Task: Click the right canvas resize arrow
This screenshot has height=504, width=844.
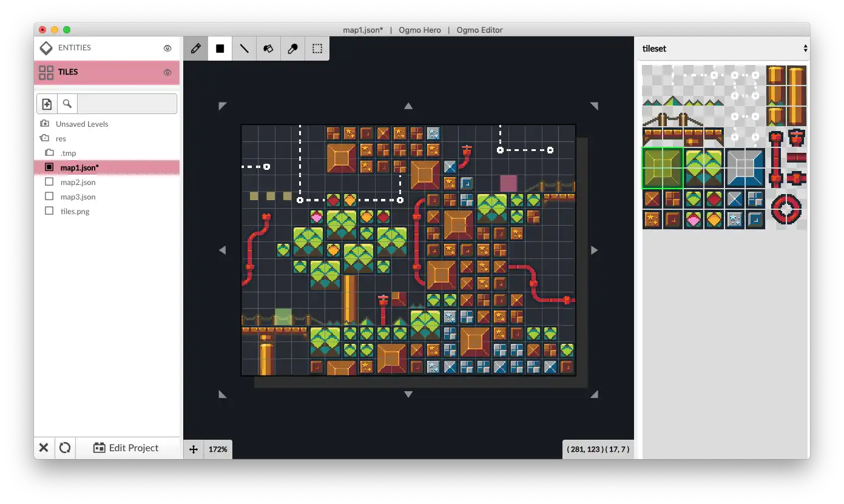Action: click(594, 250)
